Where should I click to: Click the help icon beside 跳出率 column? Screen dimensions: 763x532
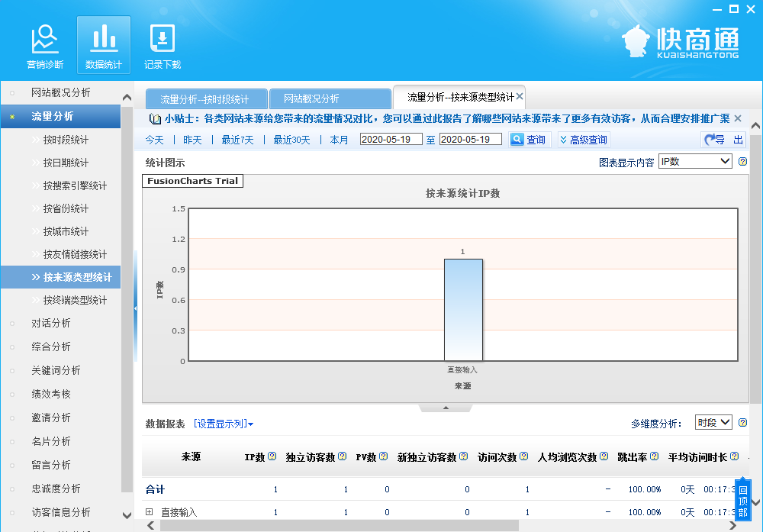click(x=654, y=456)
